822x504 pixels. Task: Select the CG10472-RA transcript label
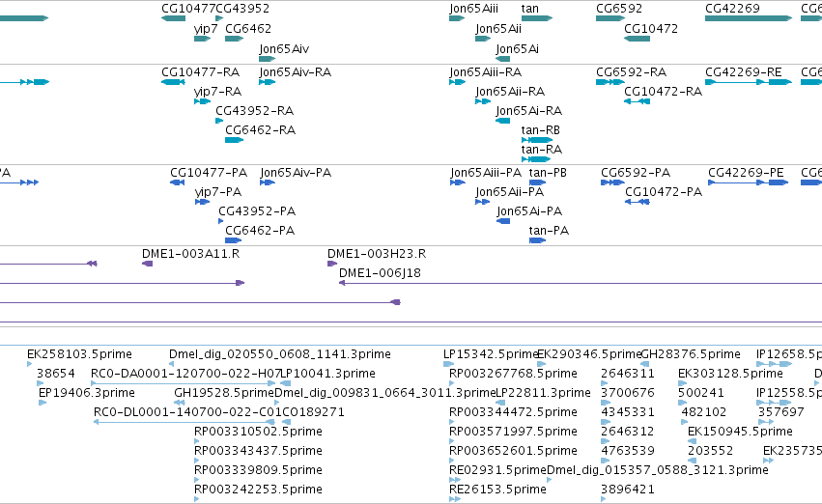[663, 92]
